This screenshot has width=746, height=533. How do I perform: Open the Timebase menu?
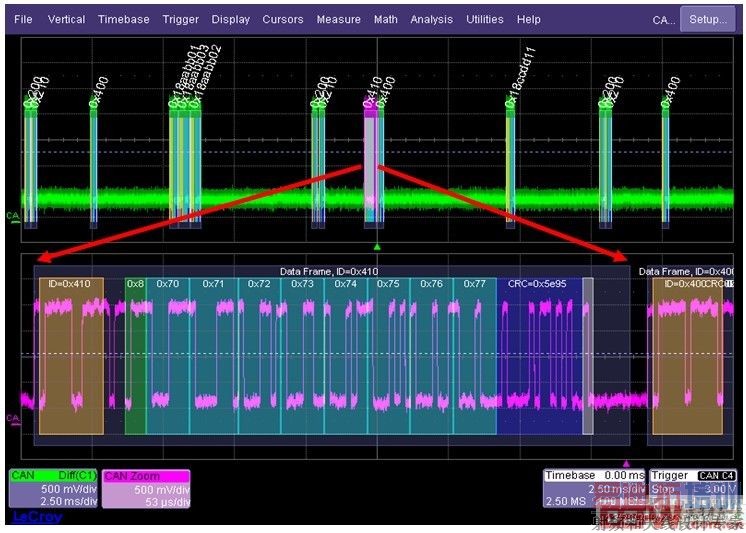click(124, 20)
